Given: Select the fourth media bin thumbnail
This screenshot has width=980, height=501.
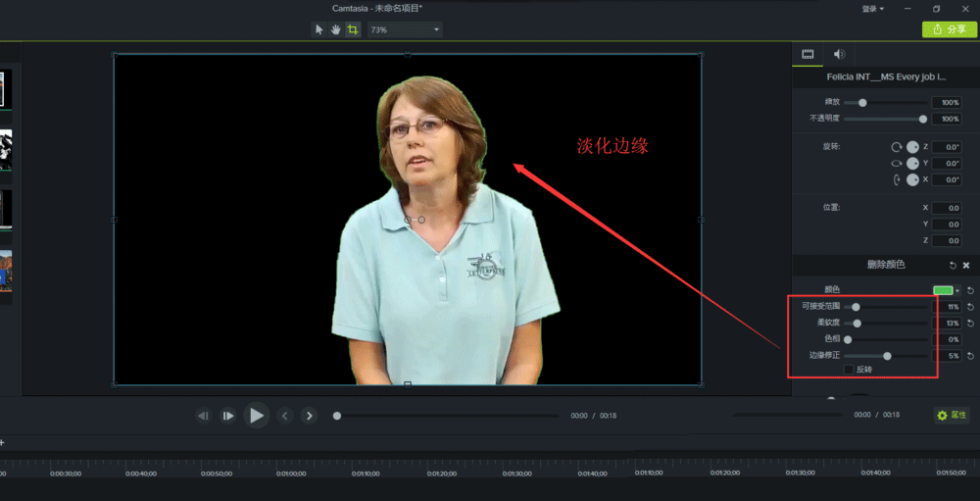Looking at the screenshot, I should (6, 271).
